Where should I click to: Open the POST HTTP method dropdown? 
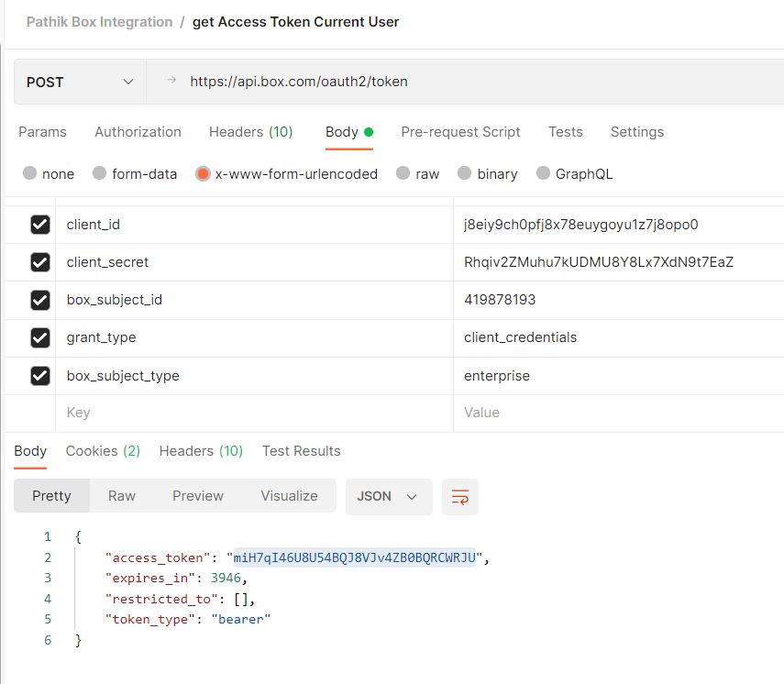[80, 82]
